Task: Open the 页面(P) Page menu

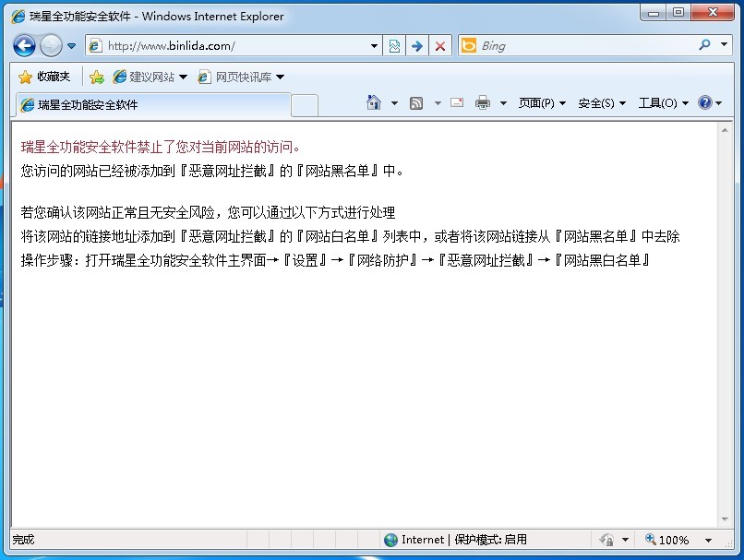Action: 542,103
